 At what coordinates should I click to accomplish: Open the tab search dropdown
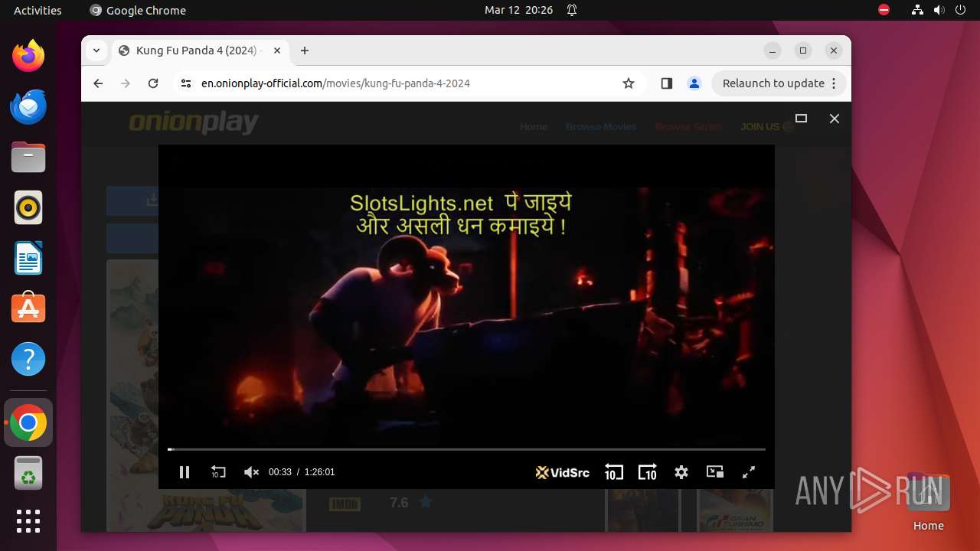96,51
